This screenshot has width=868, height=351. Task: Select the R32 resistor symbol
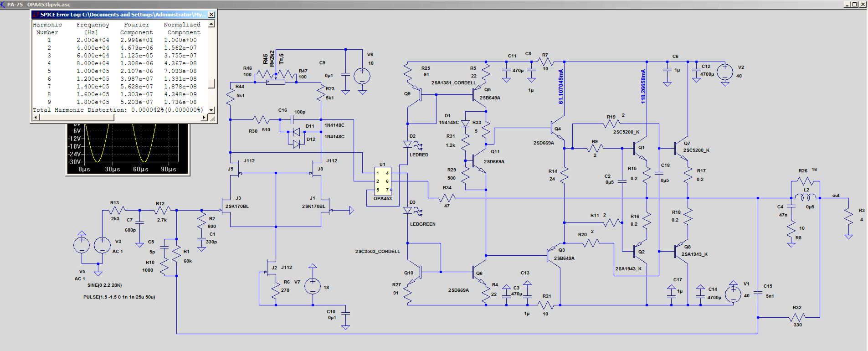[x=797, y=317]
